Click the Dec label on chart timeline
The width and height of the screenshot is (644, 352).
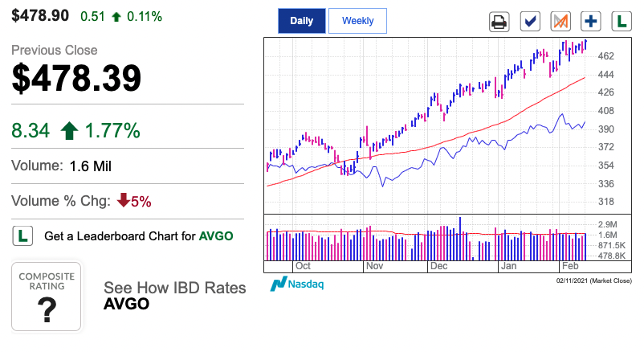(438, 266)
